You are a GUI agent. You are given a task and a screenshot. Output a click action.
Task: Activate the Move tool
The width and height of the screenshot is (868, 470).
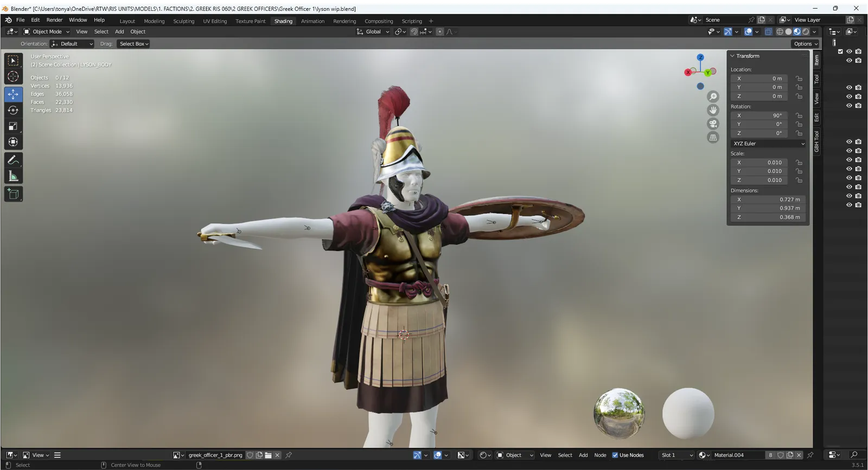click(14, 94)
